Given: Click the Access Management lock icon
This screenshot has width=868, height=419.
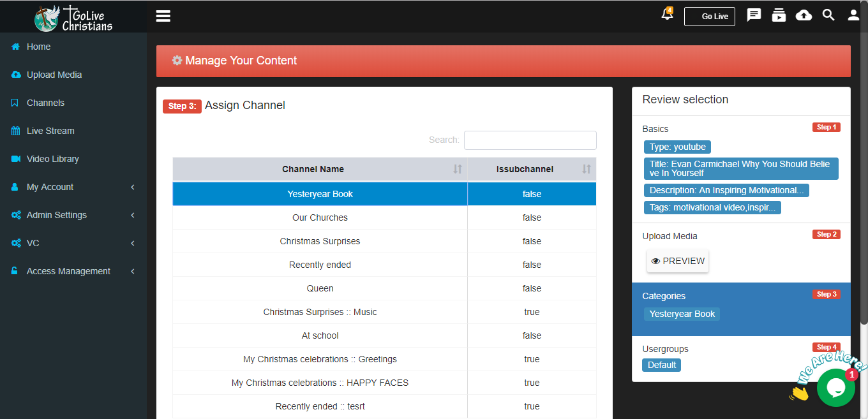Looking at the screenshot, I should coord(15,271).
